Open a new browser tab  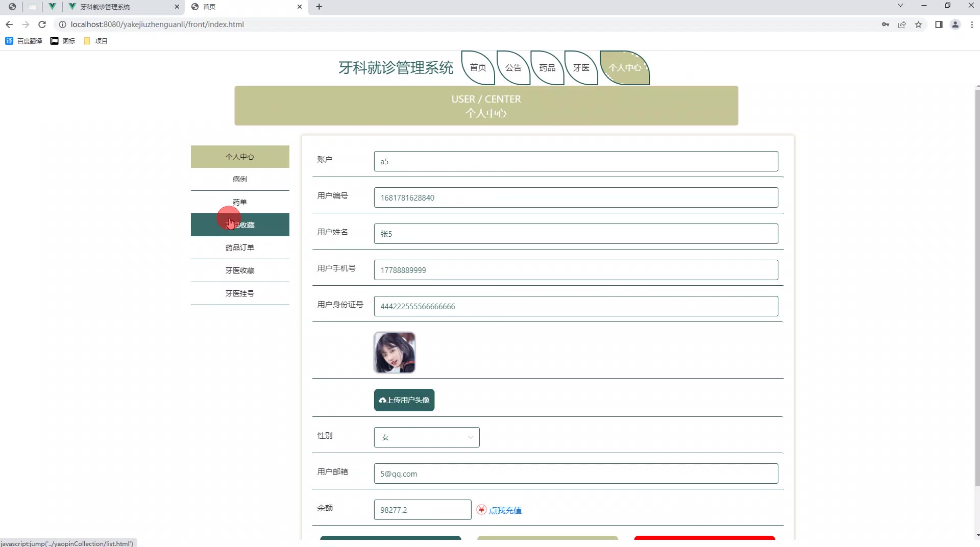(x=319, y=7)
